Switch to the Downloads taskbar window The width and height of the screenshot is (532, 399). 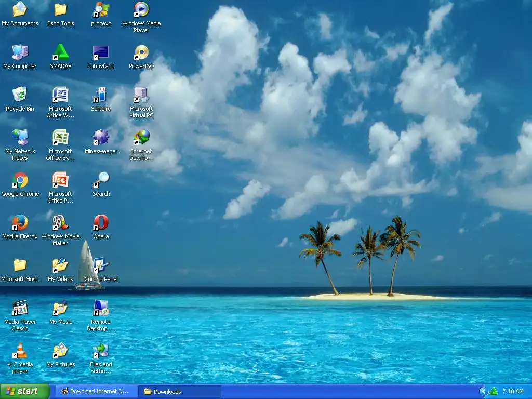click(180, 392)
